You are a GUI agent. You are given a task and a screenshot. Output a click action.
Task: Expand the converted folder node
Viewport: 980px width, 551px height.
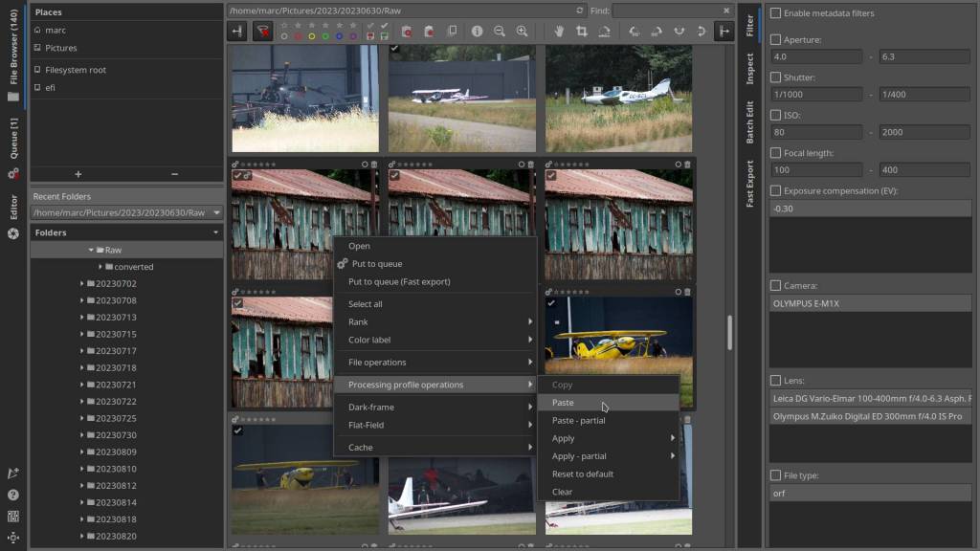(100, 267)
